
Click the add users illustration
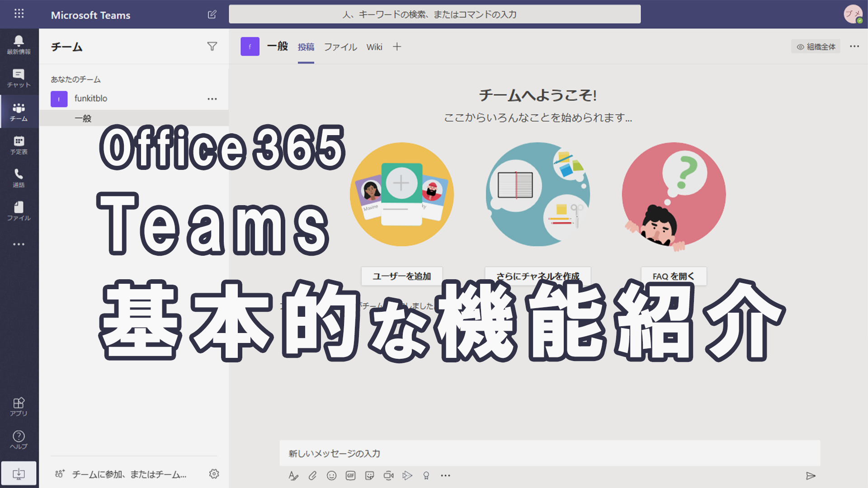coord(401,194)
